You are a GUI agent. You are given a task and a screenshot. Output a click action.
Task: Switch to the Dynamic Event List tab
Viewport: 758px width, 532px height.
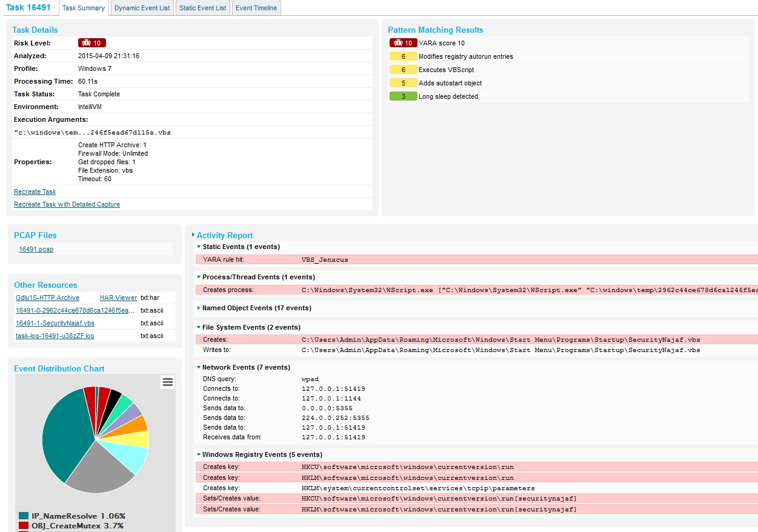pyautogui.click(x=142, y=8)
